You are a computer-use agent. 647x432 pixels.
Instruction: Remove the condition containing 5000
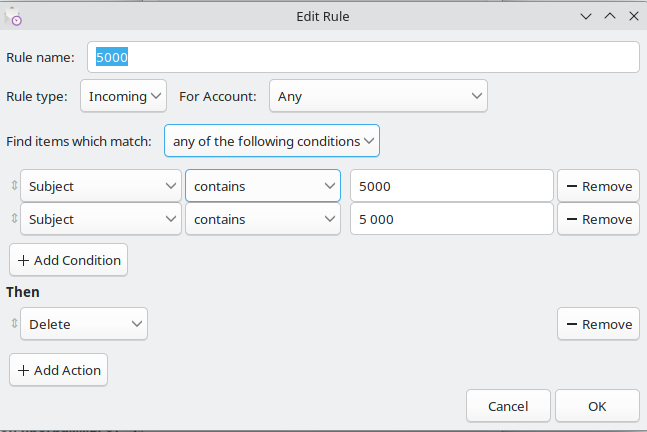click(x=598, y=186)
